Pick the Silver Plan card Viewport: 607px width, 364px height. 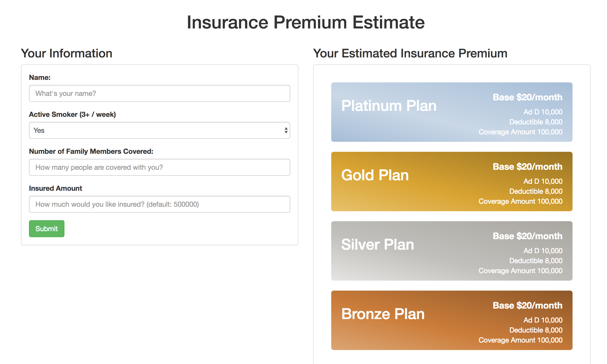coord(451,251)
